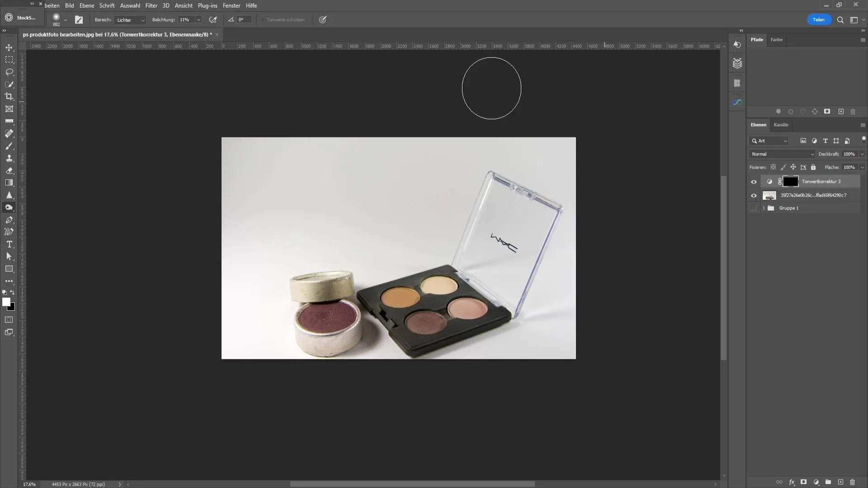Select the Path Selection tool
Screen dimensions: 868x488
point(9,256)
